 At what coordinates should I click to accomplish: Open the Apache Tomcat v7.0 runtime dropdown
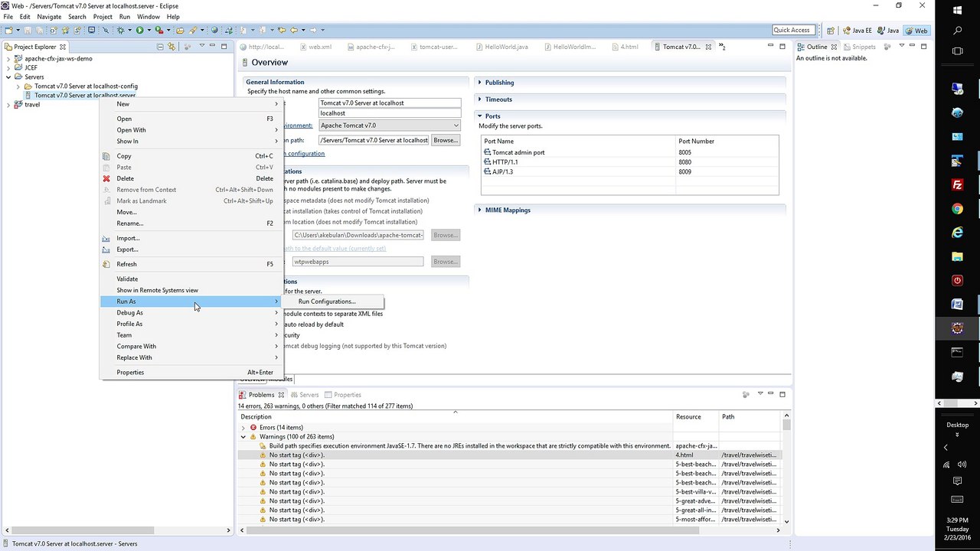[x=456, y=126]
